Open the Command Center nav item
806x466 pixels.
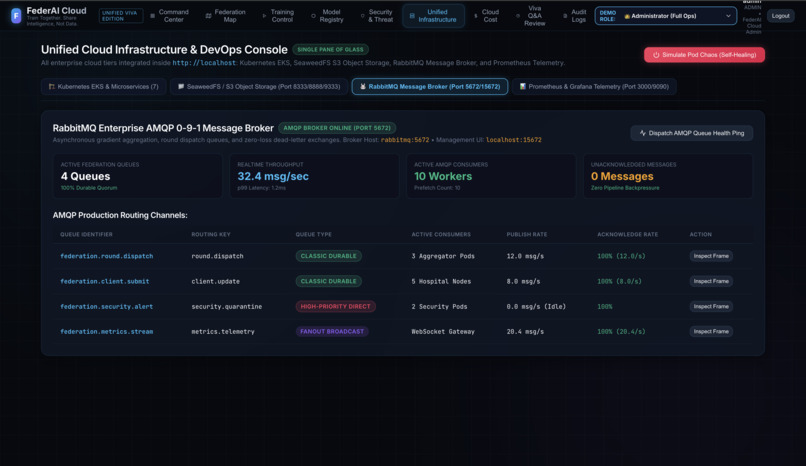point(169,16)
